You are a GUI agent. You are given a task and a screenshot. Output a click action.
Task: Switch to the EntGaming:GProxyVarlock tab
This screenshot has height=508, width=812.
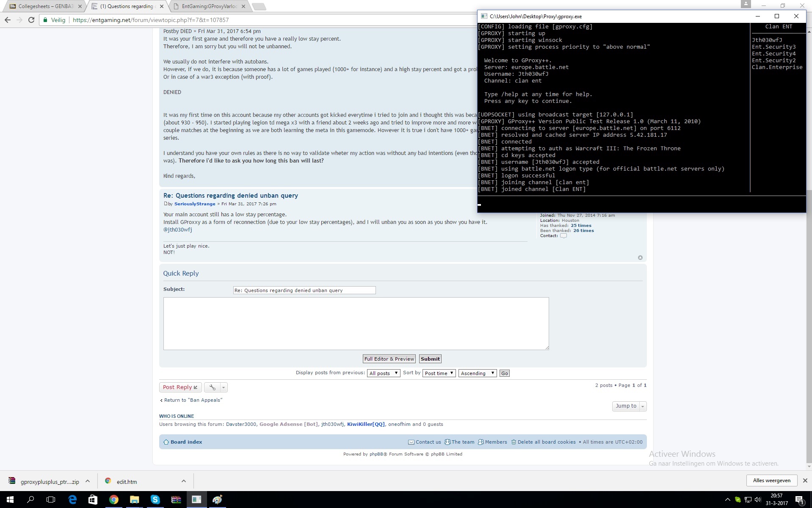(x=209, y=6)
